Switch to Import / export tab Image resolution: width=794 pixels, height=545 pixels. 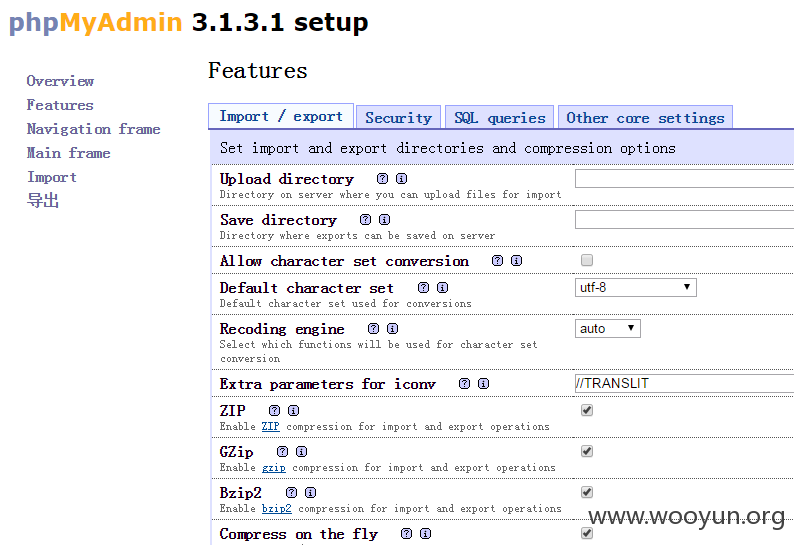(x=281, y=116)
